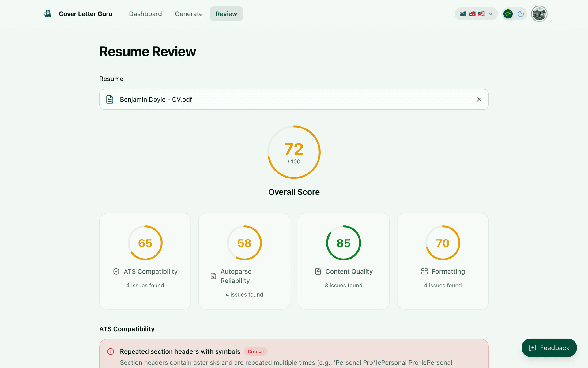Click the Autoparse Reliability document-scan icon
This screenshot has height=368, width=588.
(x=213, y=276)
